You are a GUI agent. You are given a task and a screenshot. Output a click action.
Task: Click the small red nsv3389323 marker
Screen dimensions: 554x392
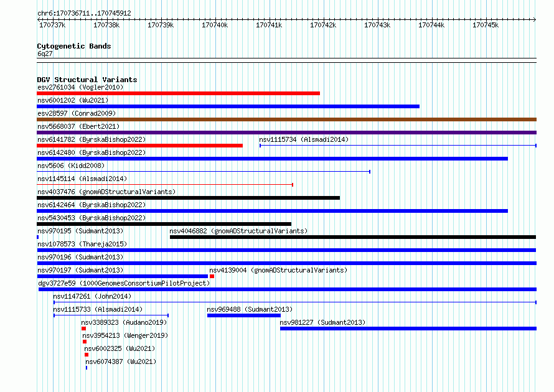(84, 329)
